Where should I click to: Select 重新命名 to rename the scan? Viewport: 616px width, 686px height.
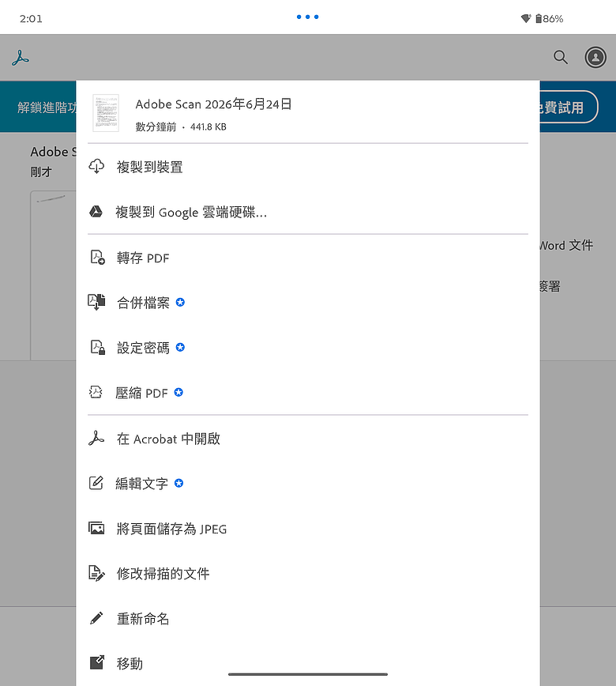(308, 618)
